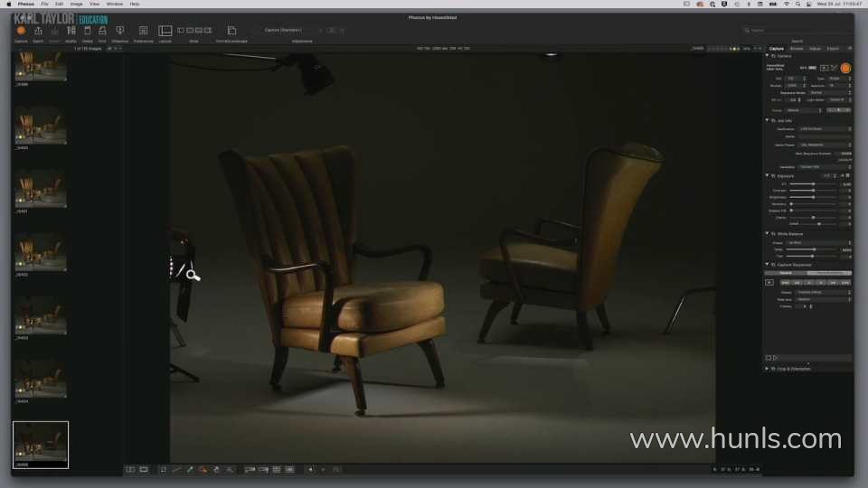Open the Window menu
This screenshot has height=488, width=868.
tap(115, 4)
